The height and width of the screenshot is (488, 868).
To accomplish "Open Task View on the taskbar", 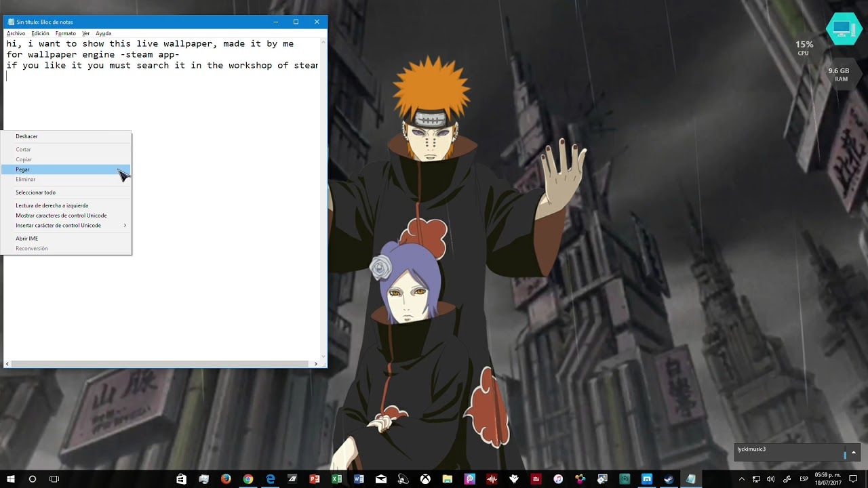I will [54, 479].
